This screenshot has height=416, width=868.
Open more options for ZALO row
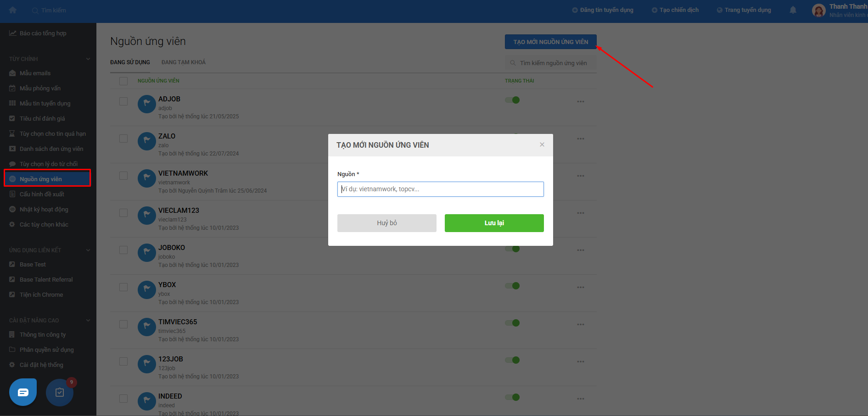click(x=581, y=139)
